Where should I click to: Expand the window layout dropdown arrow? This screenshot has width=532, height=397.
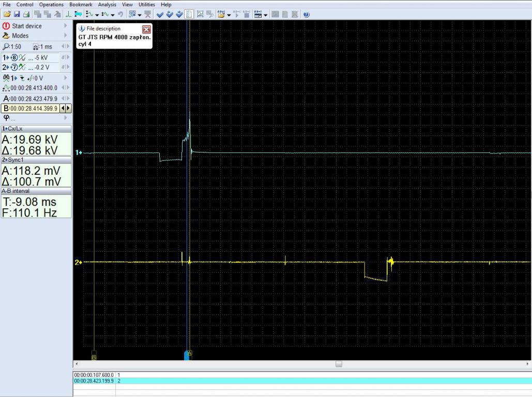266,15
